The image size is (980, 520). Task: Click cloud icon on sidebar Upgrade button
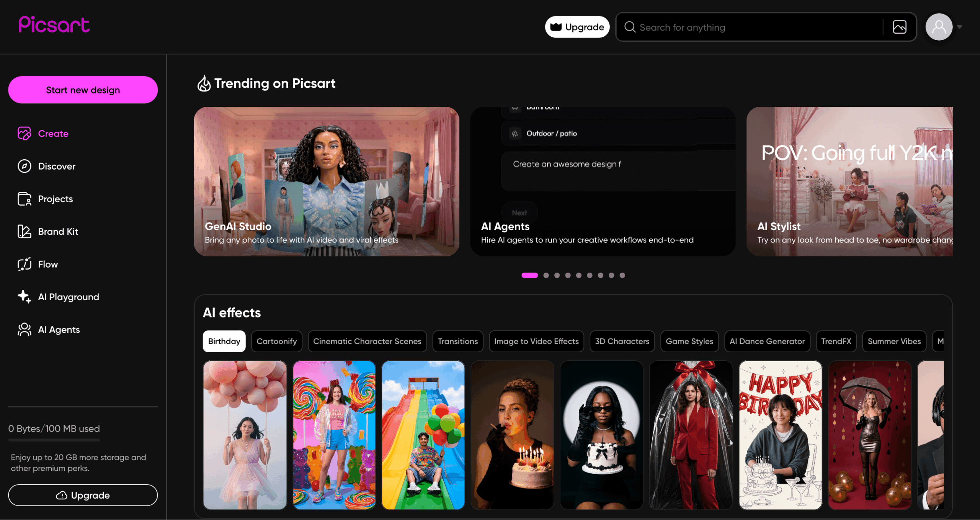(61, 495)
